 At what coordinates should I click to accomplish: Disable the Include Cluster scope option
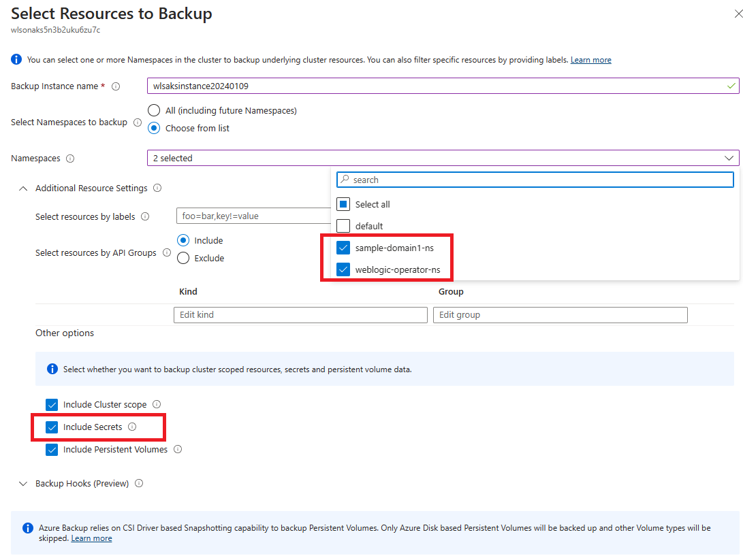point(51,404)
